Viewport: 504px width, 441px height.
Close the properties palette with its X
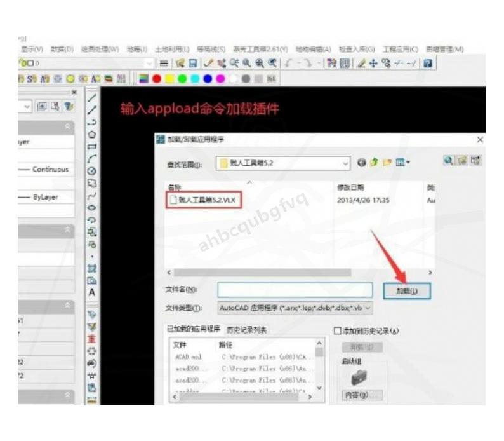click(74, 92)
